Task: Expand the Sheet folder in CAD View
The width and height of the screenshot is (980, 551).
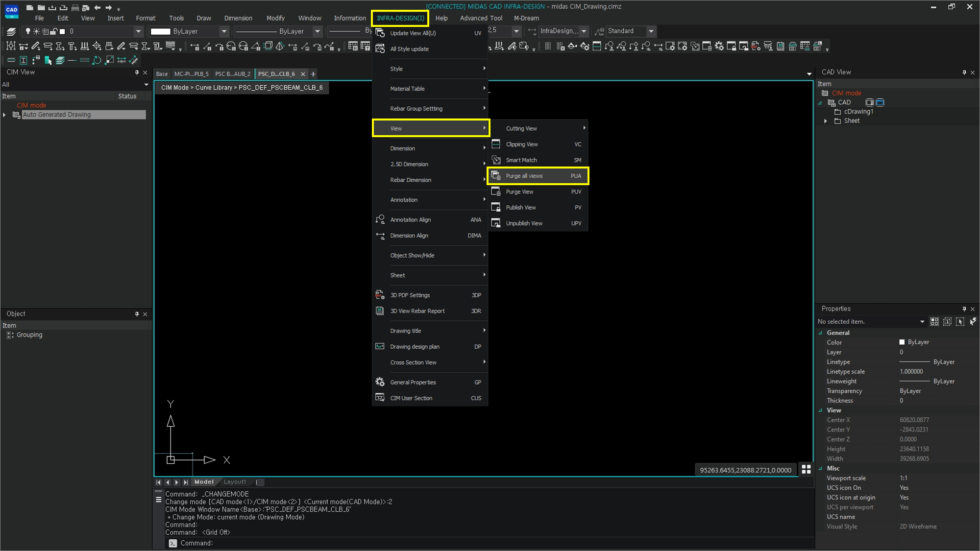Action: [826, 121]
